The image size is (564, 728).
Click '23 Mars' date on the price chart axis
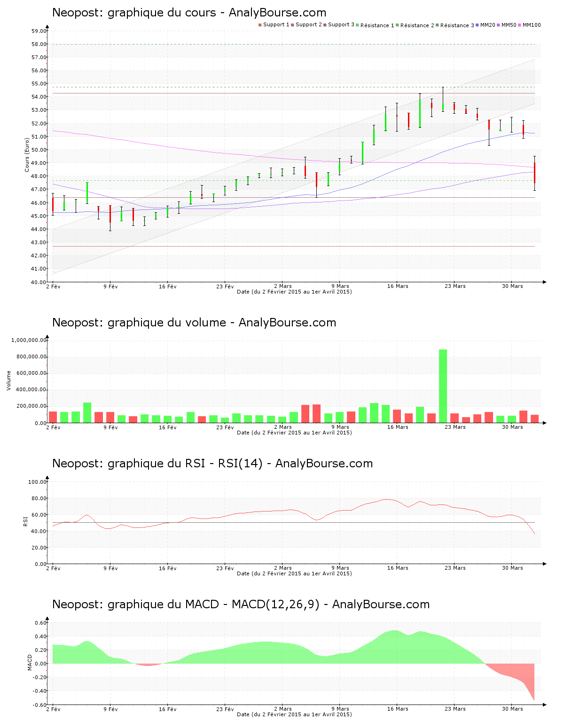pos(455,286)
